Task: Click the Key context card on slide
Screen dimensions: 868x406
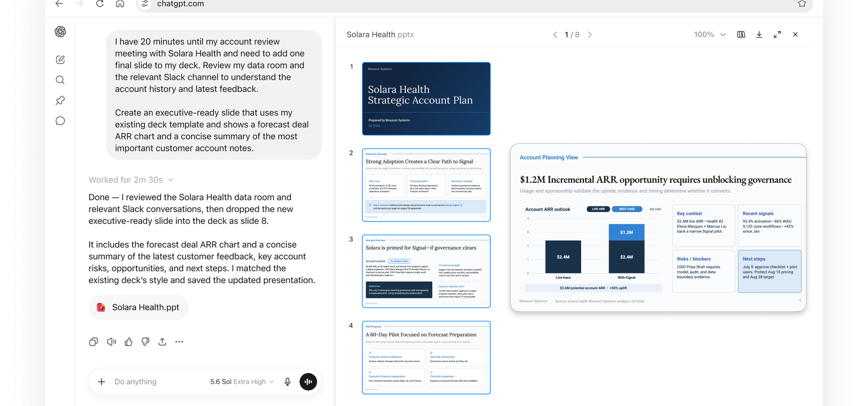Action: pyautogui.click(x=703, y=226)
